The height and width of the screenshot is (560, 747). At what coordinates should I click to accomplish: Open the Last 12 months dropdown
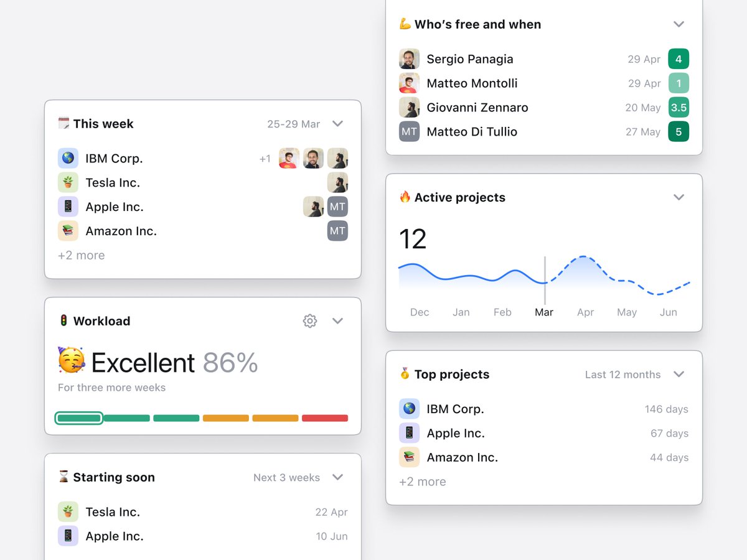[622, 374]
